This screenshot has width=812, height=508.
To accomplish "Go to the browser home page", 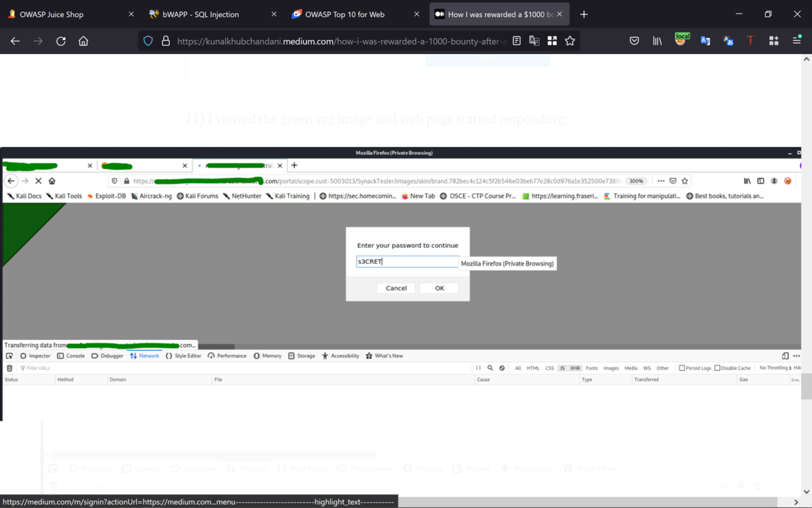I will tap(83, 41).
